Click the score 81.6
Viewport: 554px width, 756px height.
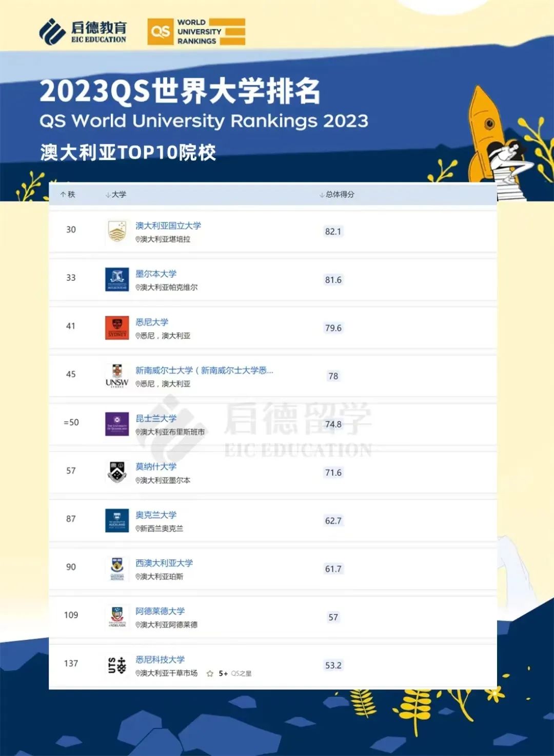(333, 280)
